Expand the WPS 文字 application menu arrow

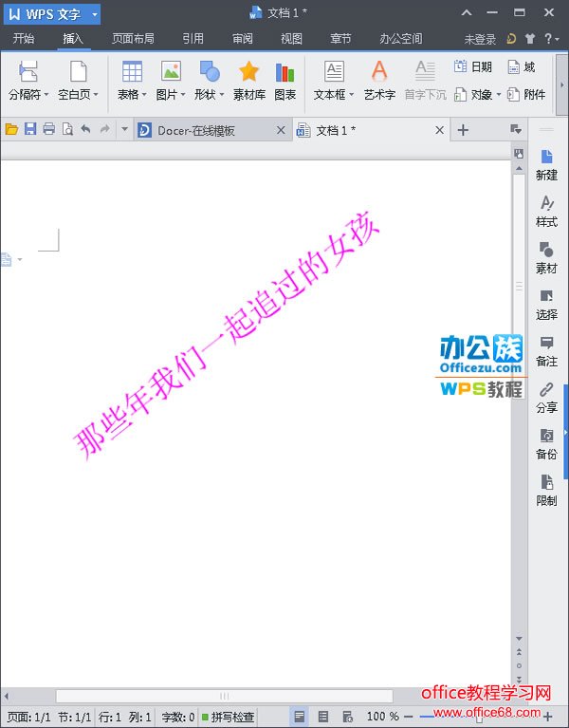[95, 14]
